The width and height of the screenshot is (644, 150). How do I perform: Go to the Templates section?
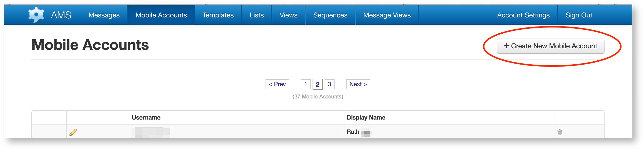[218, 15]
